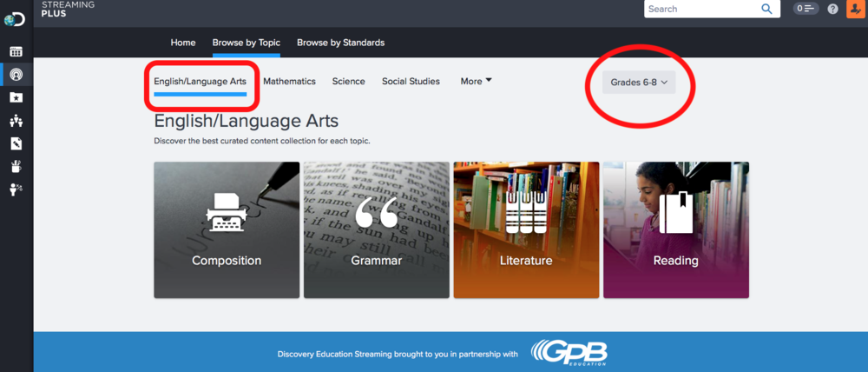Open the Composition topic label
Image resolution: width=868 pixels, height=372 pixels.
(227, 261)
